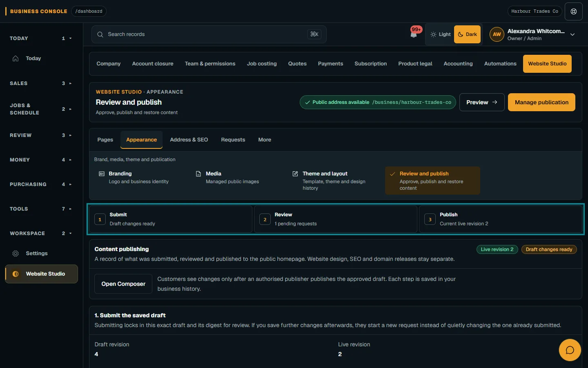Click the Website Studio globe icon in sidebar
Viewport: 588px width, 368px height.
[16, 274]
